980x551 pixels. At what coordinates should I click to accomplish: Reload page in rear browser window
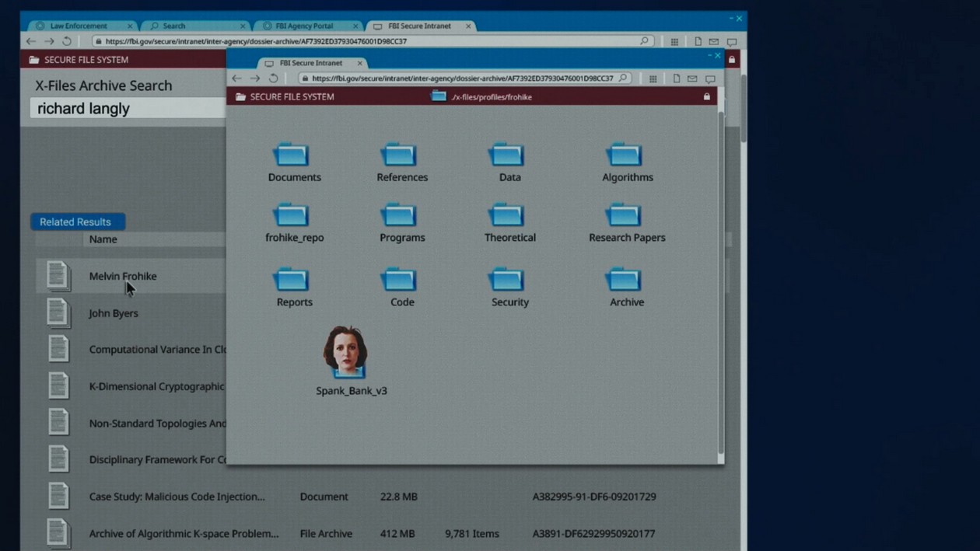[68, 41]
